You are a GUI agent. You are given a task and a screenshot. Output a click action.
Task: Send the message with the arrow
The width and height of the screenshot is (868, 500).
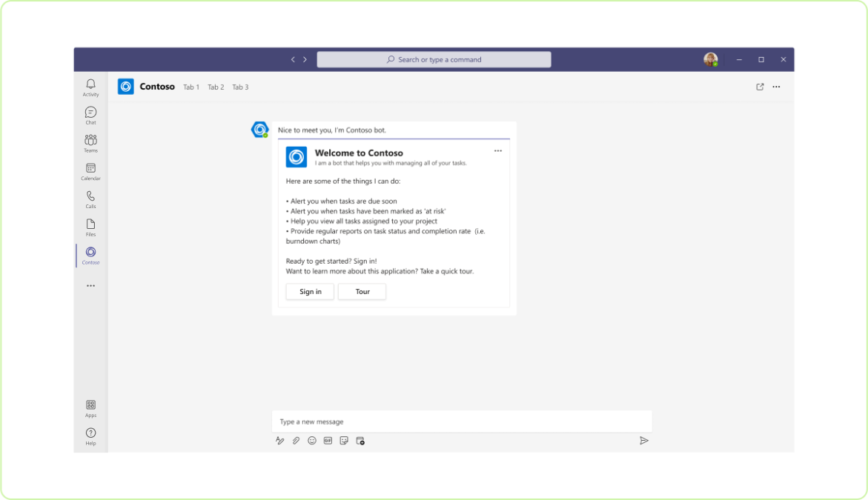tap(644, 441)
